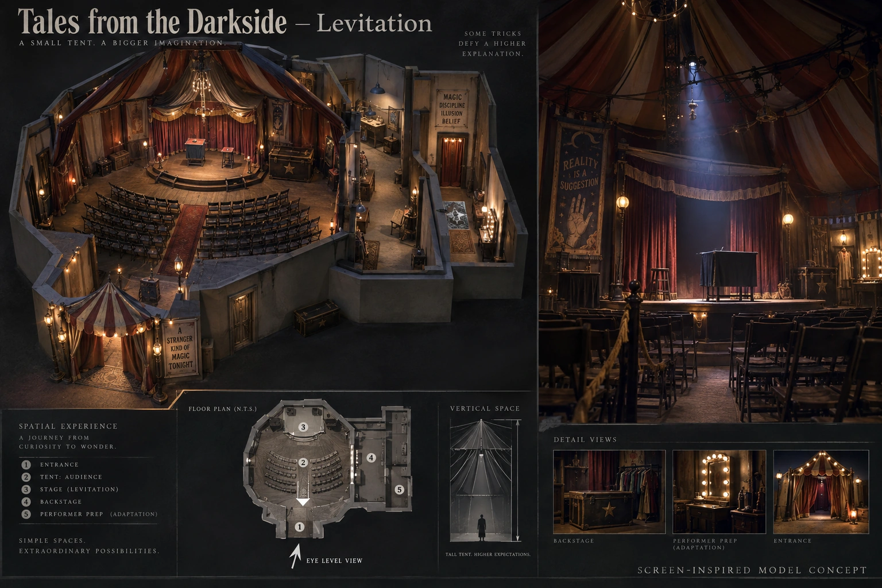Click the number 2 circle beside TENT: AUDIENCE

pos(26,477)
